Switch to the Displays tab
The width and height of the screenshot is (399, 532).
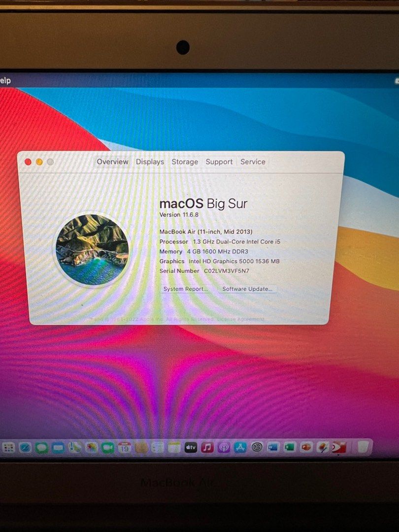click(150, 162)
